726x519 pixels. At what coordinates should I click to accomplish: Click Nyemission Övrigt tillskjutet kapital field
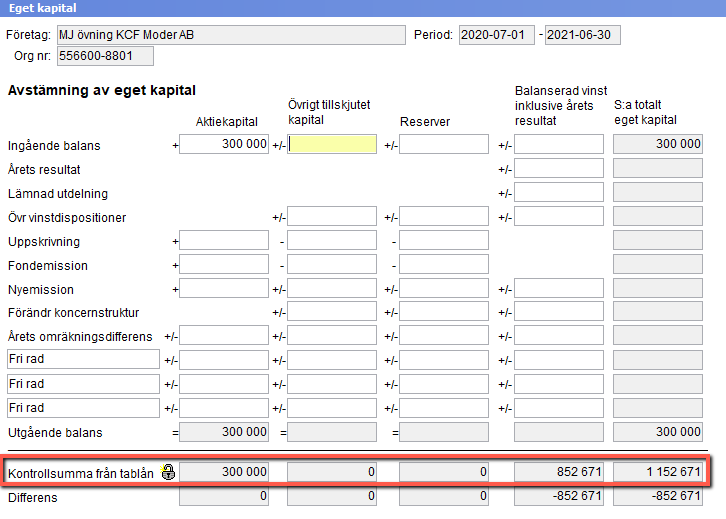click(x=332, y=288)
